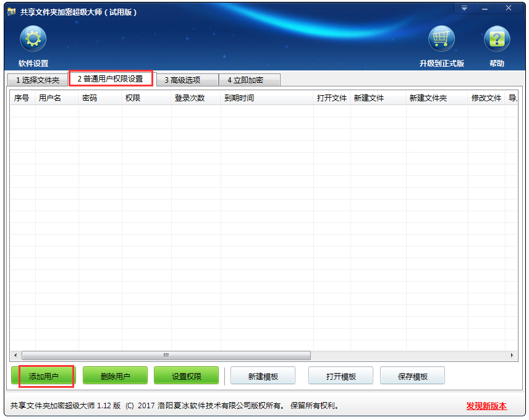
Task: Click the title bar dropdown menu arrow
Action: [x=464, y=8]
